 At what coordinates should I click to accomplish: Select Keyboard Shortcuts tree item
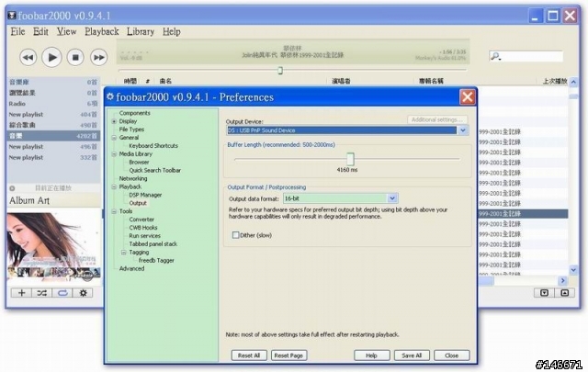pos(153,146)
